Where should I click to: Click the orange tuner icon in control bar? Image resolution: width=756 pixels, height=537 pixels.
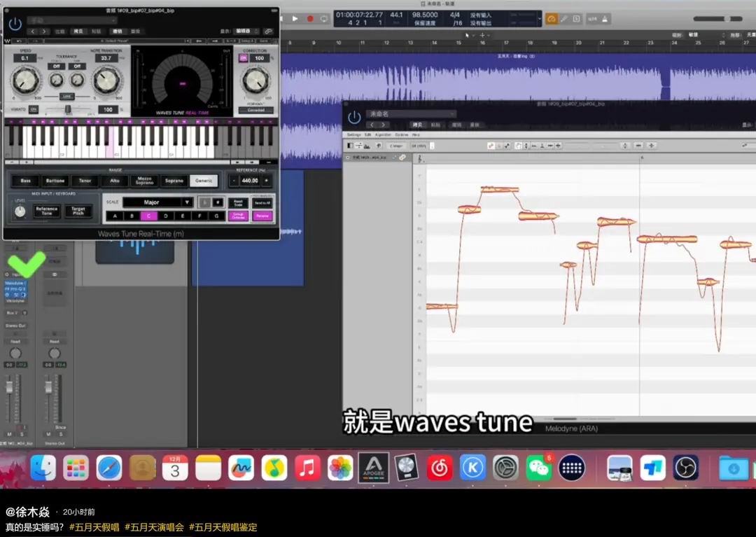[552, 18]
